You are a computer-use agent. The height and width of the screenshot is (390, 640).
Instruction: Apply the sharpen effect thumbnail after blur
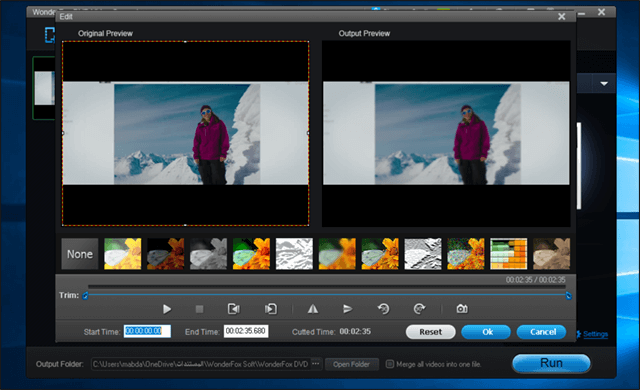[x=380, y=254]
